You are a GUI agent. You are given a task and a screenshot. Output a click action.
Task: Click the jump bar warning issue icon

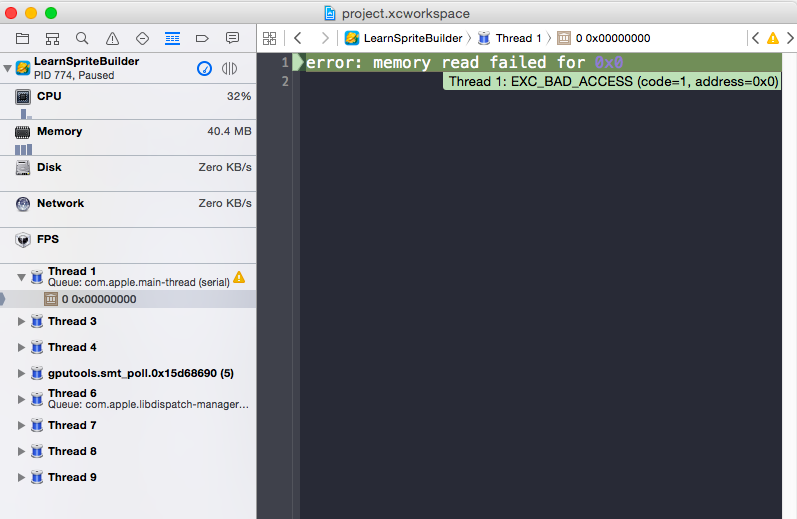click(x=773, y=38)
